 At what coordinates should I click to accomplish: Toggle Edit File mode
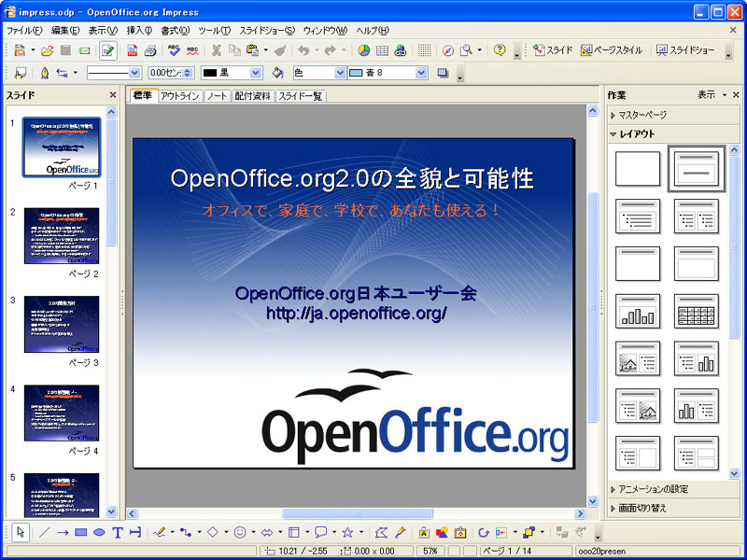click(108, 50)
